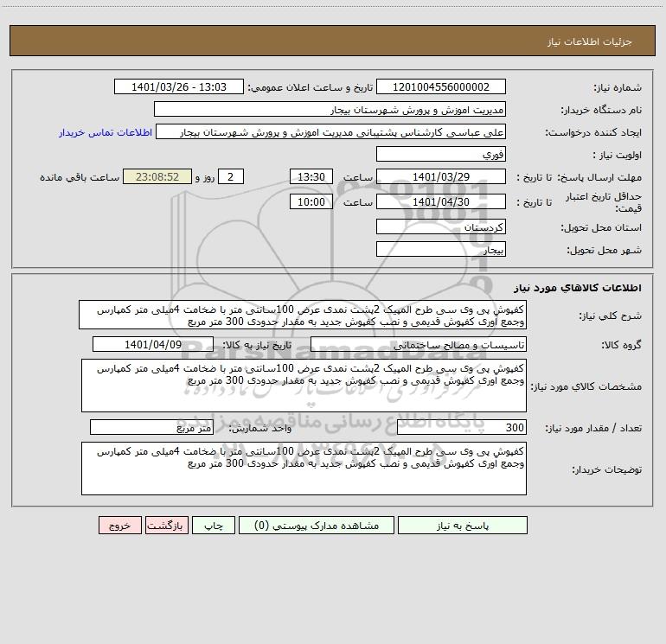Click the response deadline time 13:30
666x644 pixels.
311,176
